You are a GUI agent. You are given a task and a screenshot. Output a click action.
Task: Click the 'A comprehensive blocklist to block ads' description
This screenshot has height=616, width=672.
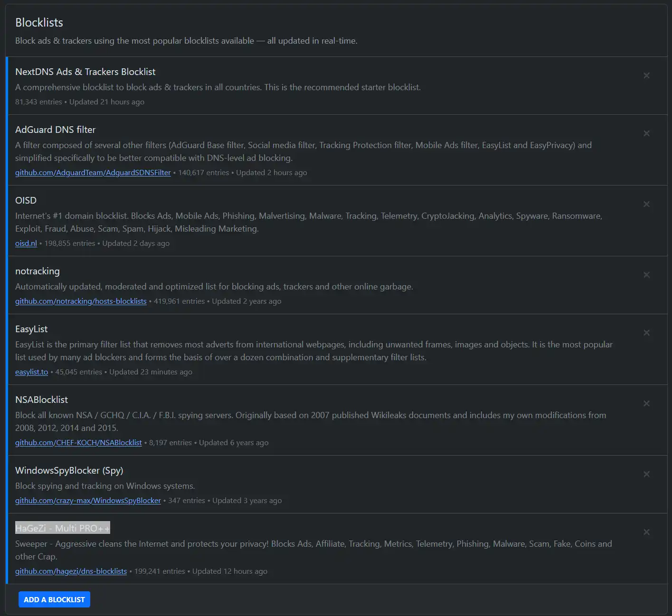[x=218, y=87]
